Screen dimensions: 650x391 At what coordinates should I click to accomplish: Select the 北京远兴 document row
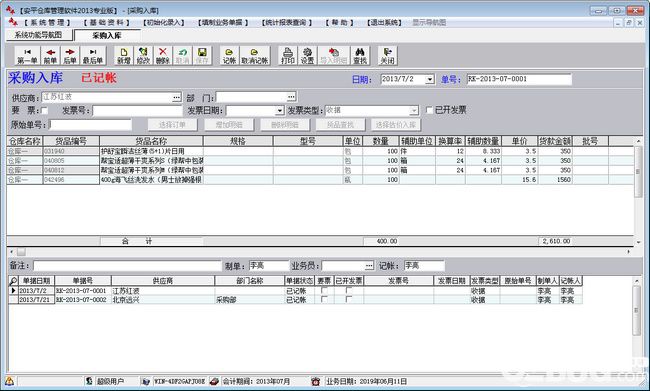[295, 299]
